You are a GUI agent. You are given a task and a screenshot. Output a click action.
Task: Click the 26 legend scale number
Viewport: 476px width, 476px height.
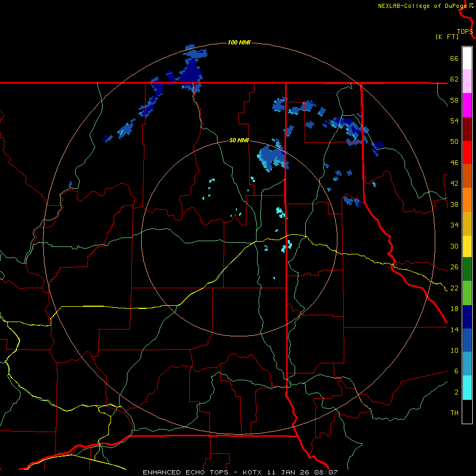click(x=454, y=267)
